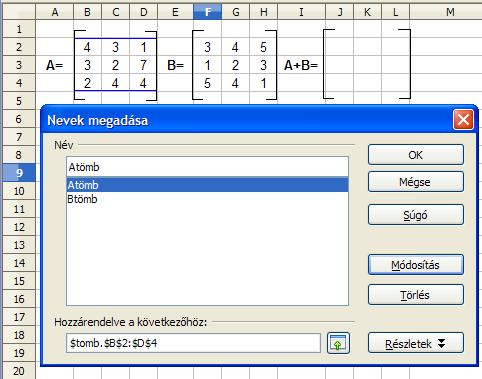Click the shrink range selector icon
This screenshot has height=379, width=482.
pos(338,343)
